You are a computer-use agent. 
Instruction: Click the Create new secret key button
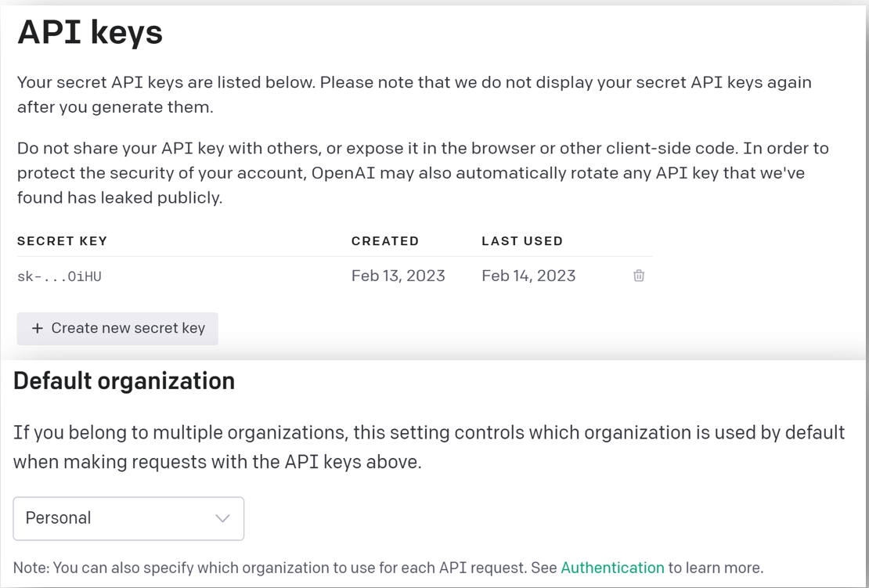pos(117,328)
